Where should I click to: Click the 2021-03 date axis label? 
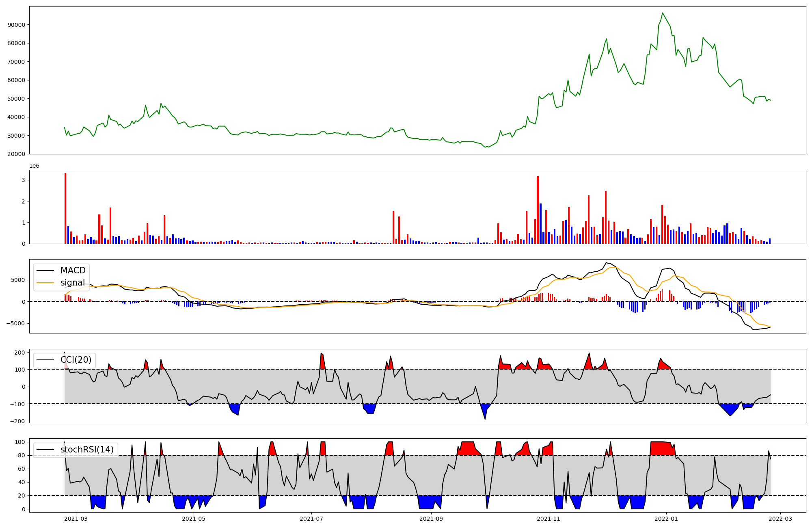click(76, 518)
